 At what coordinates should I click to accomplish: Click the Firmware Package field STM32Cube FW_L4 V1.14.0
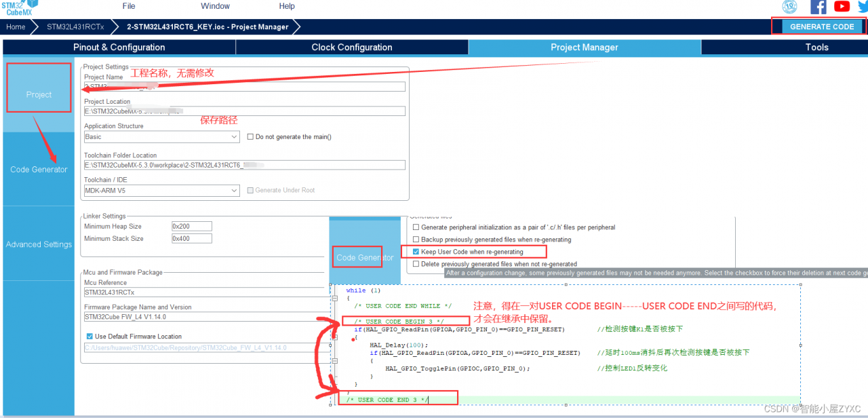206,317
